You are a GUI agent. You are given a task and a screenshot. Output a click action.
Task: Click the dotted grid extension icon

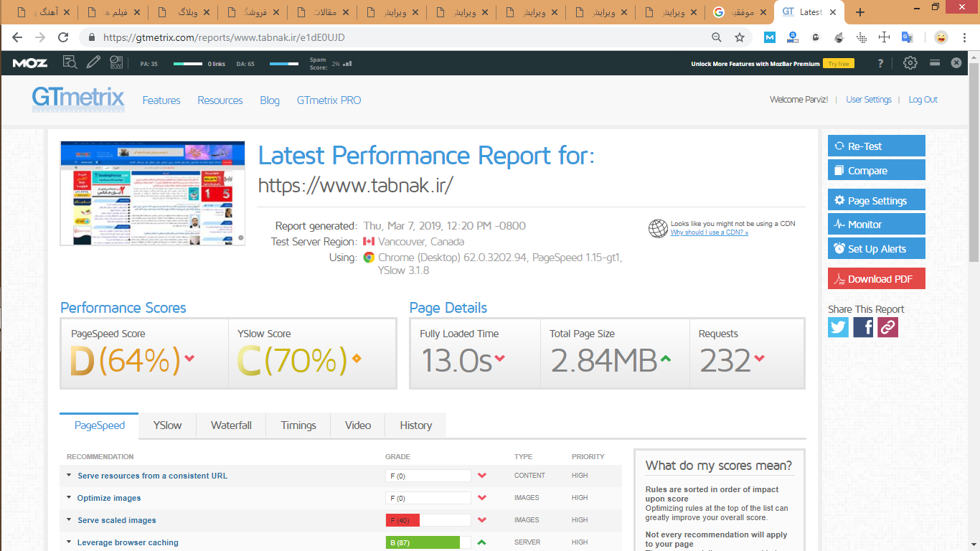point(862,37)
